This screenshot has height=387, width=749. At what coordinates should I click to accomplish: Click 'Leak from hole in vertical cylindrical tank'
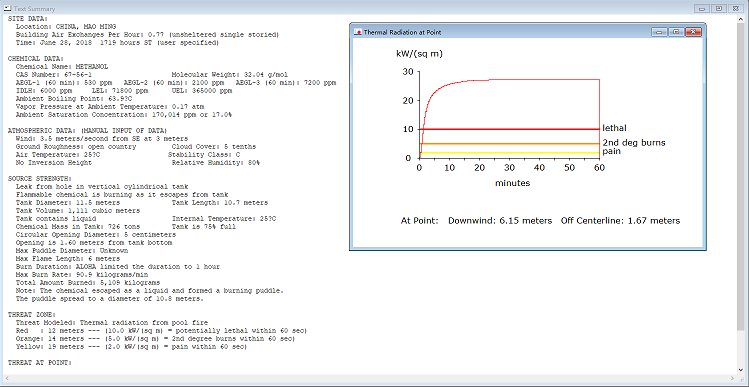102,187
